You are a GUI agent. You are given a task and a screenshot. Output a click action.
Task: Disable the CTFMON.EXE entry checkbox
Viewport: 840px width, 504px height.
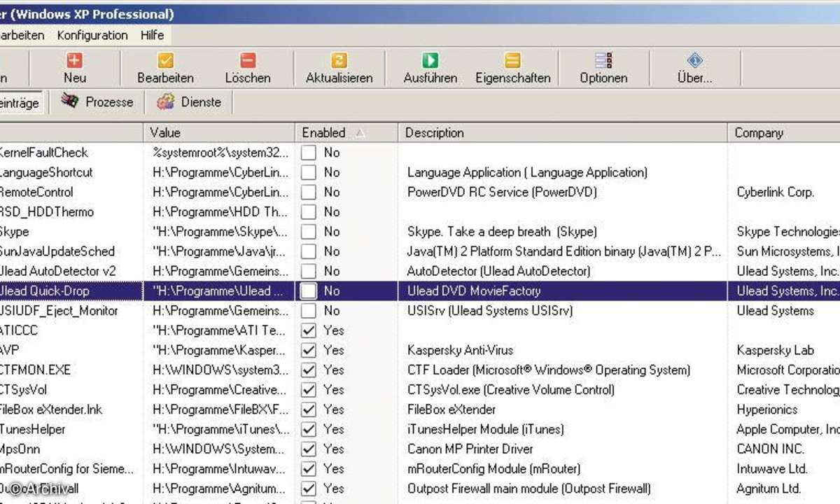(308, 370)
